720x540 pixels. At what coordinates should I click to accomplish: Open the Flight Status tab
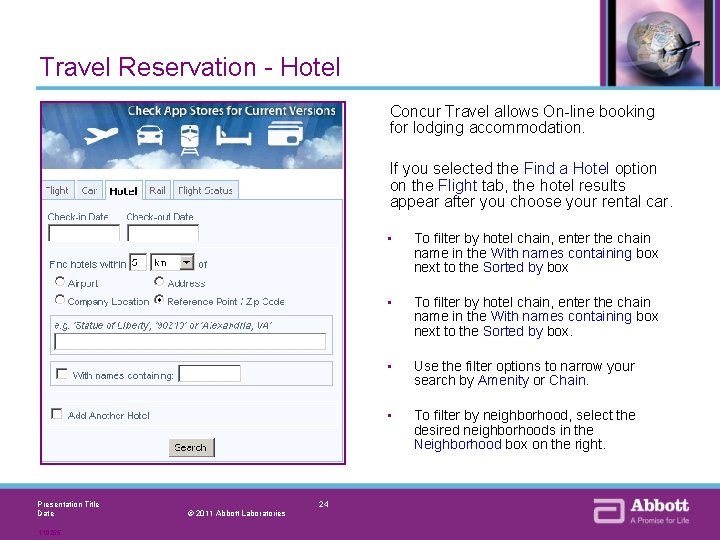tap(205, 190)
